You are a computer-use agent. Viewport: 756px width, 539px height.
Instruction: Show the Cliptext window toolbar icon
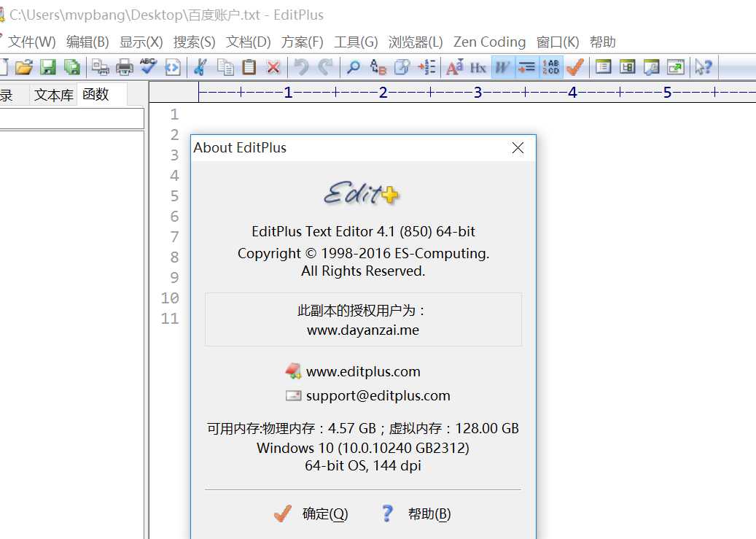tap(603, 67)
